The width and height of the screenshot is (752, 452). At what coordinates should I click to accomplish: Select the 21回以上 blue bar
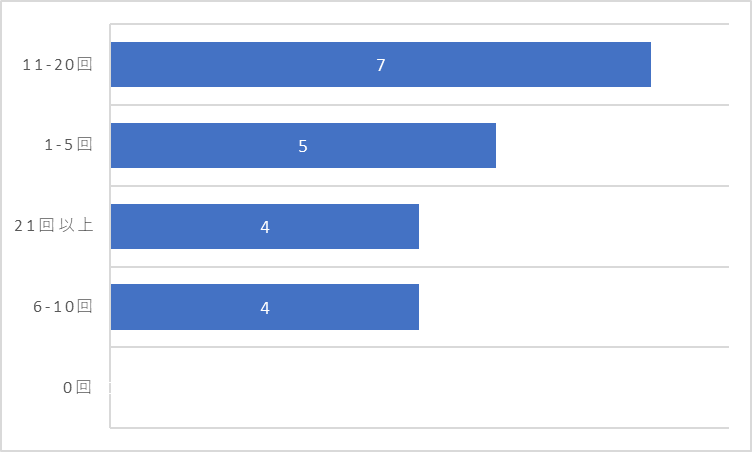[265, 226]
